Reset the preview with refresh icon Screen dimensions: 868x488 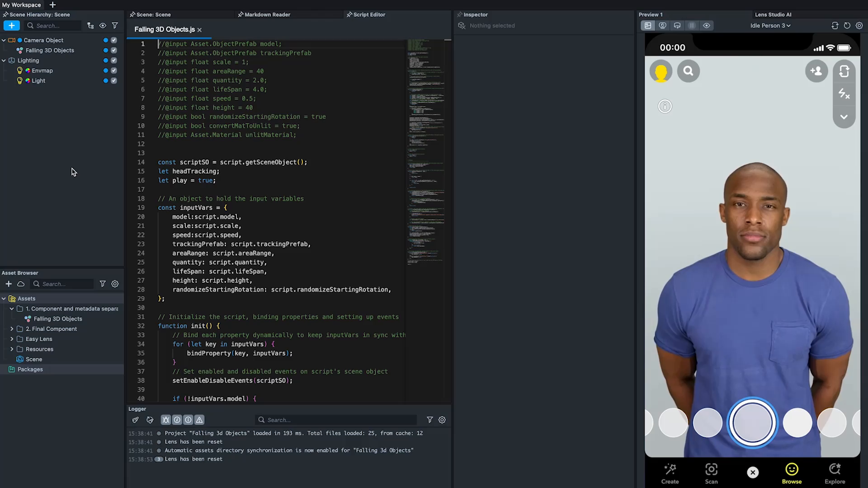pos(847,26)
